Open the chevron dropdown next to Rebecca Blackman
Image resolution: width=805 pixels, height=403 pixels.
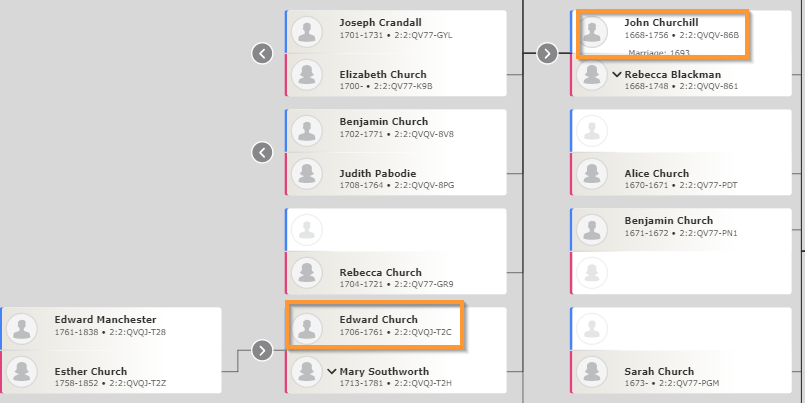(617, 74)
